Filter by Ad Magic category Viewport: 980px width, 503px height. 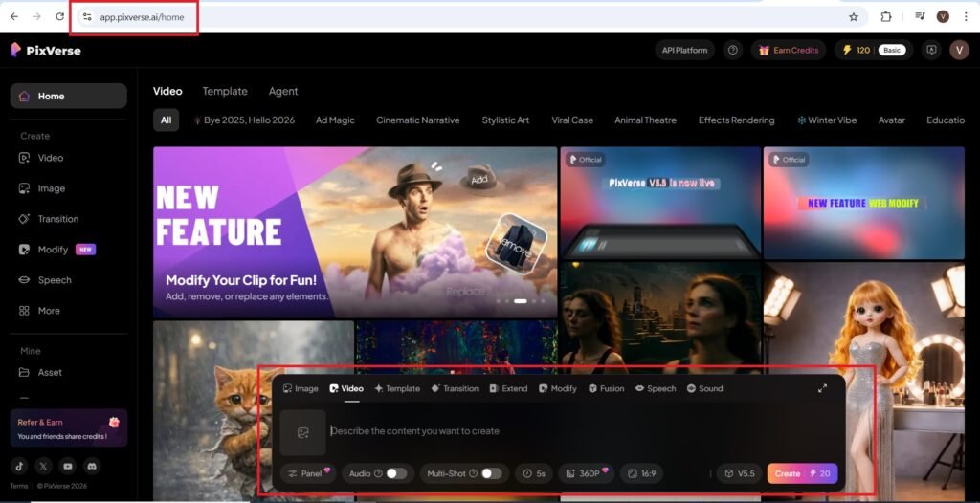[335, 120]
